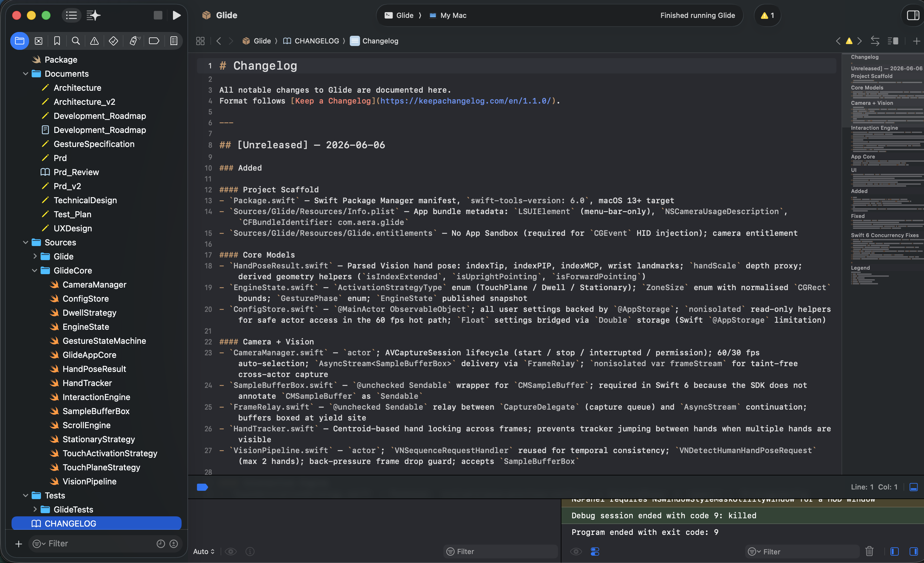Add new file with plus button

coord(18,544)
